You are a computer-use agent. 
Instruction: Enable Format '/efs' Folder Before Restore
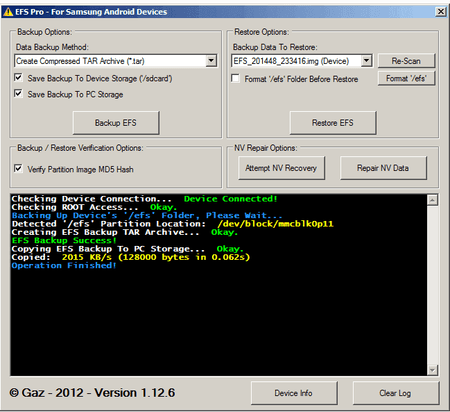235,78
